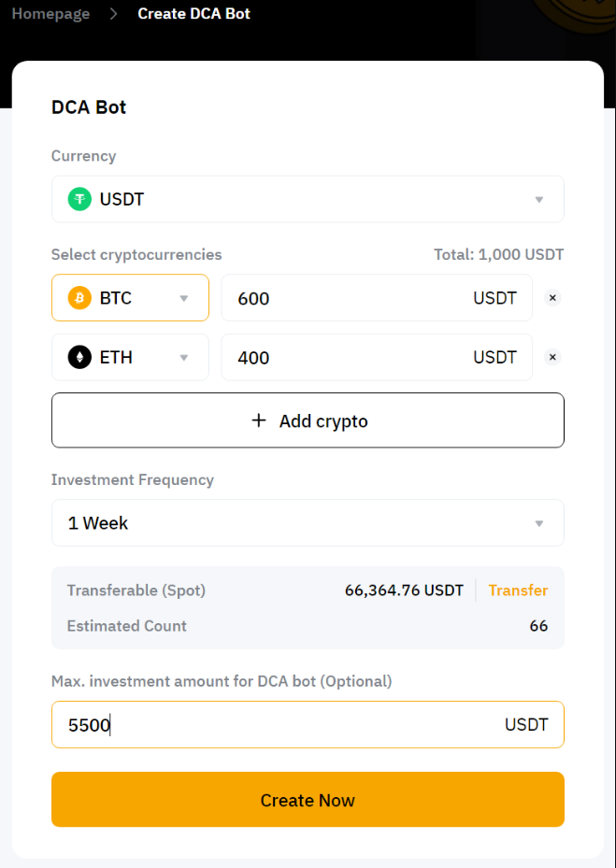Click the USDT Tether currency icon
This screenshot has height=868, width=616.
(79, 199)
